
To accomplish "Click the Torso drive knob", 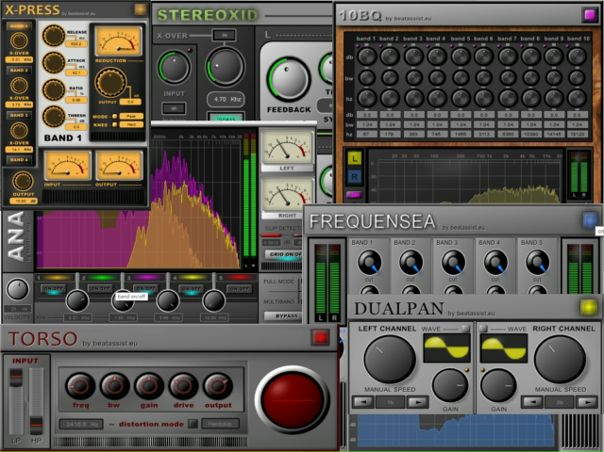I will 183,386.
